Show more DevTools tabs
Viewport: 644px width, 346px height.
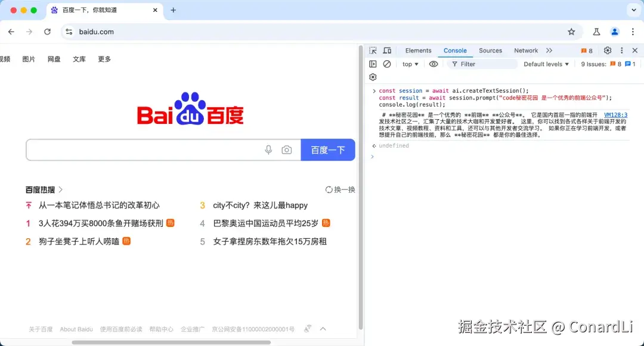tap(549, 51)
